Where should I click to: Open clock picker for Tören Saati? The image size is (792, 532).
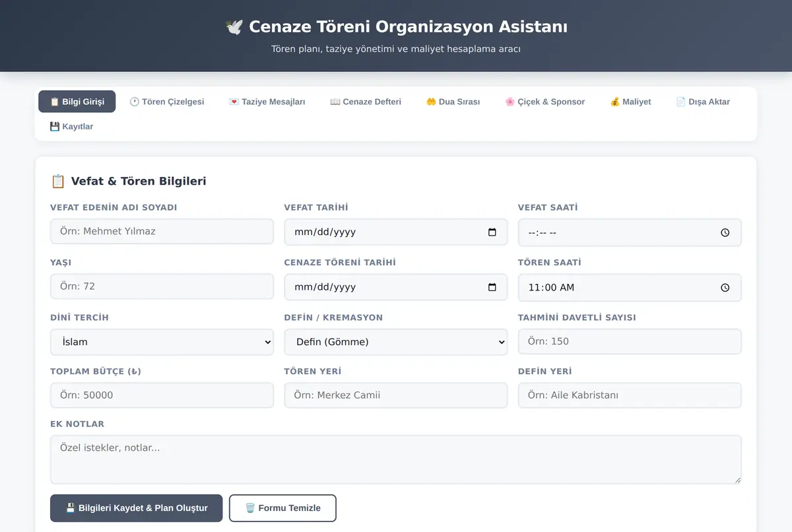click(725, 287)
